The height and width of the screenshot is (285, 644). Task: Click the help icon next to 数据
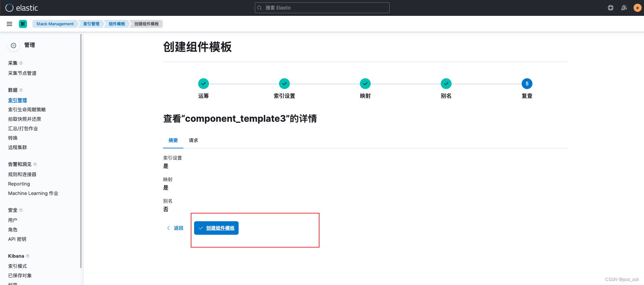21,90
